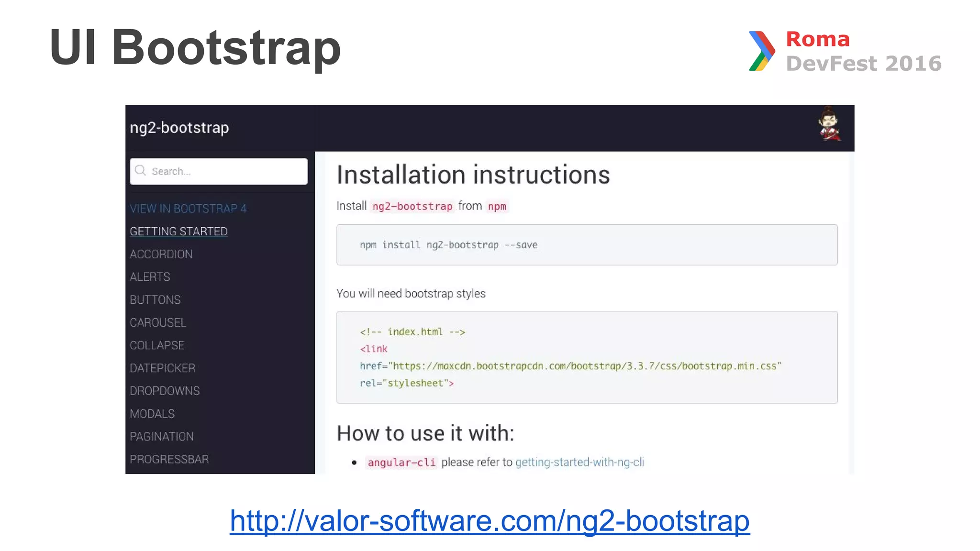This screenshot has height=551, width=980.
Task: Open Progressbar sidebar entry
Action: click(169, 459)
